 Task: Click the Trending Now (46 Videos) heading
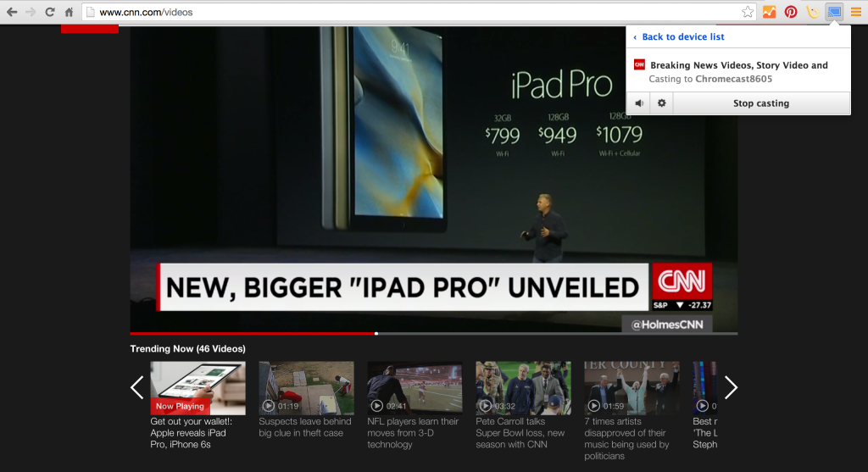click(187, 348)
